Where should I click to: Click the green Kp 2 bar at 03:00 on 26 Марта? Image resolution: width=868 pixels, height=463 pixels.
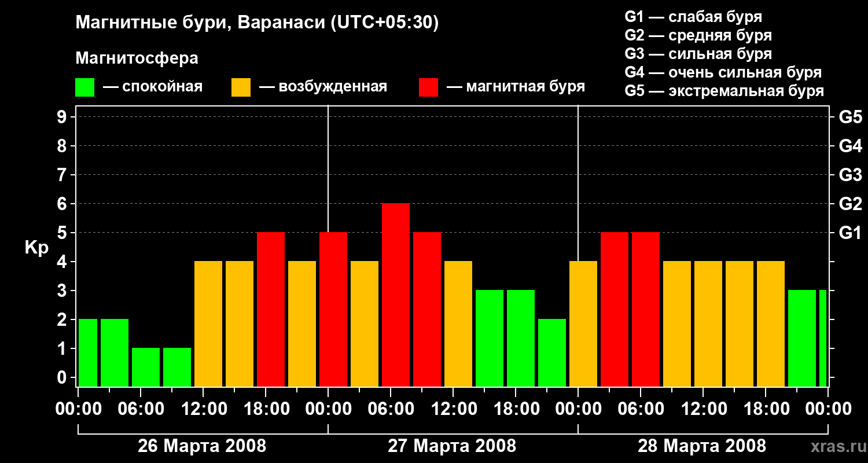point(115,353)
